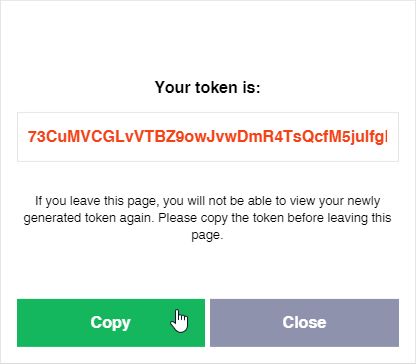416x364 pixels.
Task: Select the token input field
Action: (x=208, y=137)
